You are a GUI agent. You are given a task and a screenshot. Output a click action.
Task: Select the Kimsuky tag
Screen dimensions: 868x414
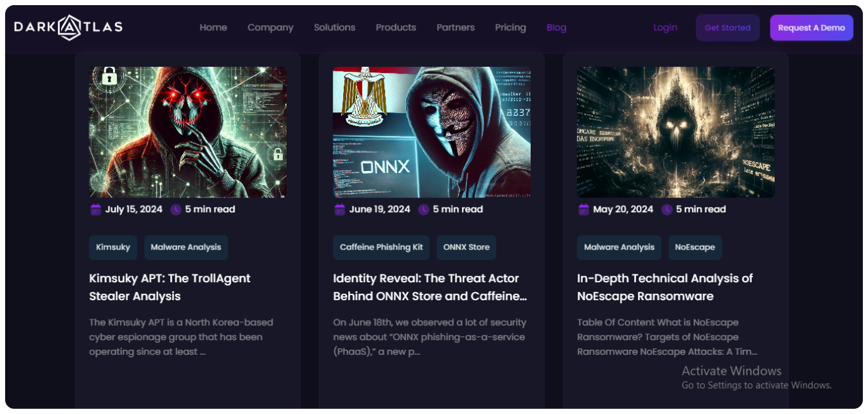pyautogui.click(x=113, y=248)
